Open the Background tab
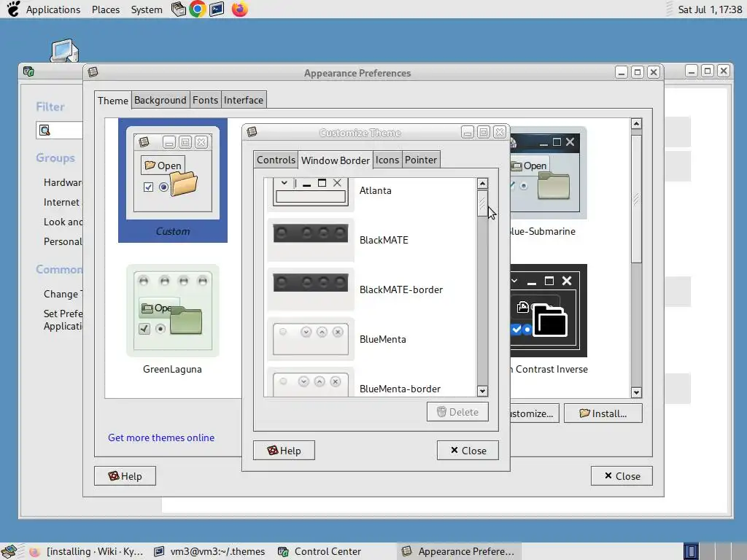Viewport: 747px width, 560px height. [x=160, y=100]
